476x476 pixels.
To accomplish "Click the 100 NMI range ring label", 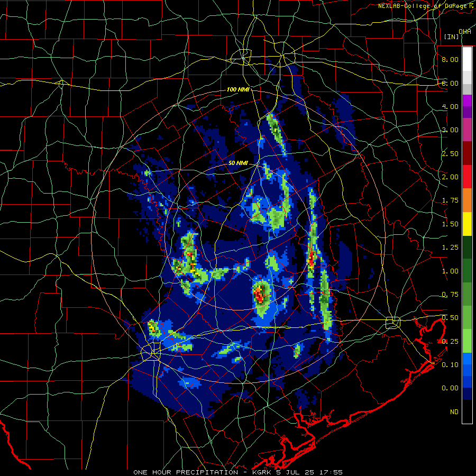I will (238, 89).
